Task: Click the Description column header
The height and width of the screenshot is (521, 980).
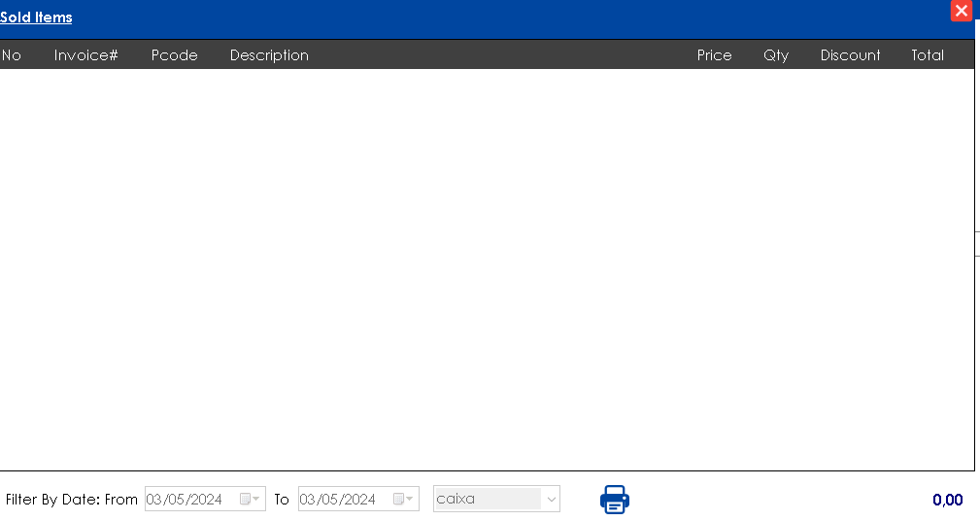Action: pyautogui.click(x=269, y=55)
